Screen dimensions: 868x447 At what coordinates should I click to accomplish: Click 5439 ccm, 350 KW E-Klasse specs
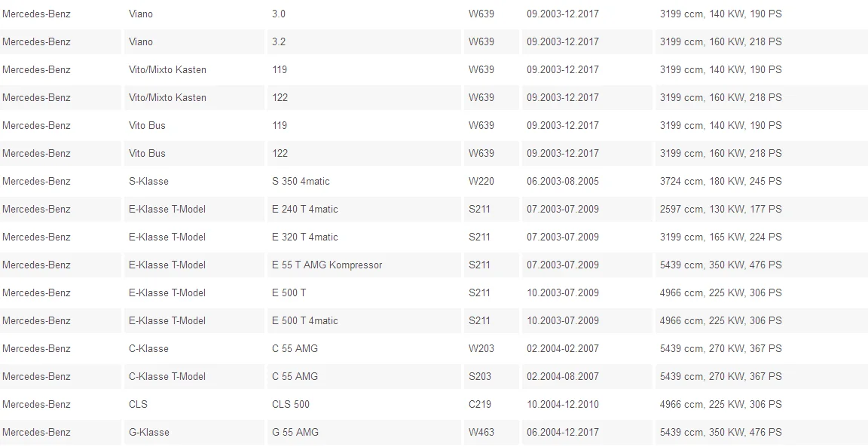pyautogui.click(x=721, y=265)
